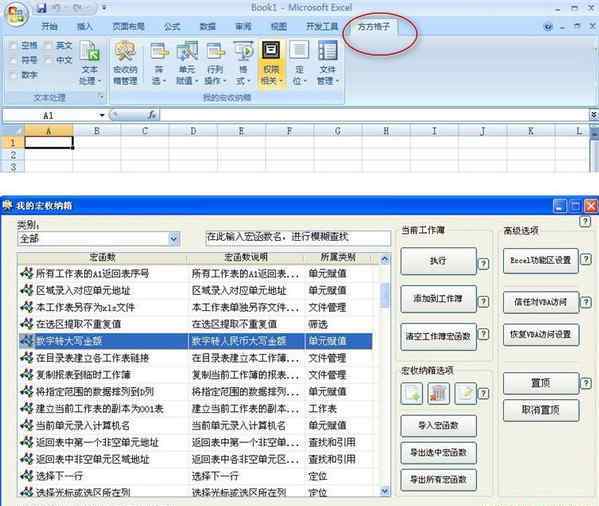
Task: Click the help icon beside 执行 button
Action: [x=484, y=264]
